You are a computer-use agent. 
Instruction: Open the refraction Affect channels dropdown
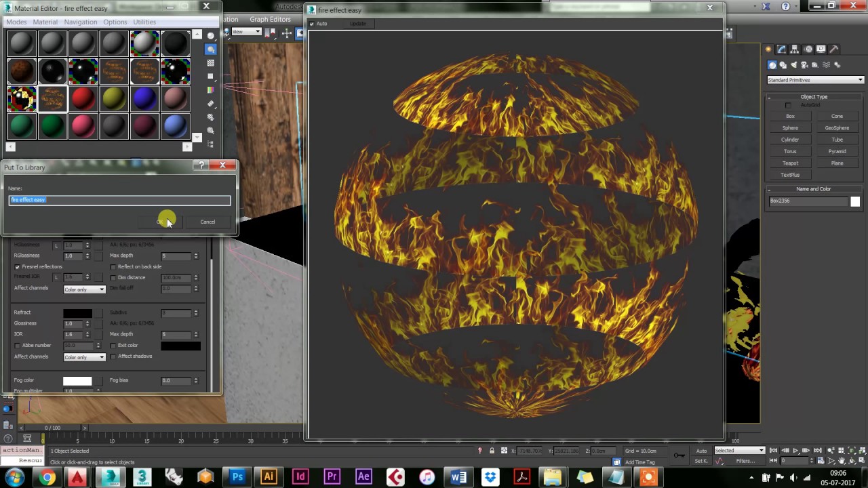click(x=85, y=357)
